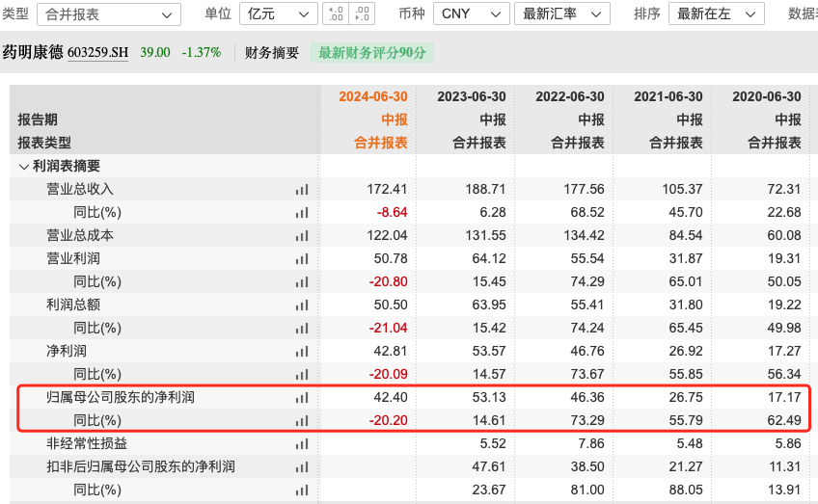
Task: Open the 单位 亿元 dropdown
Action: point(278,14)
